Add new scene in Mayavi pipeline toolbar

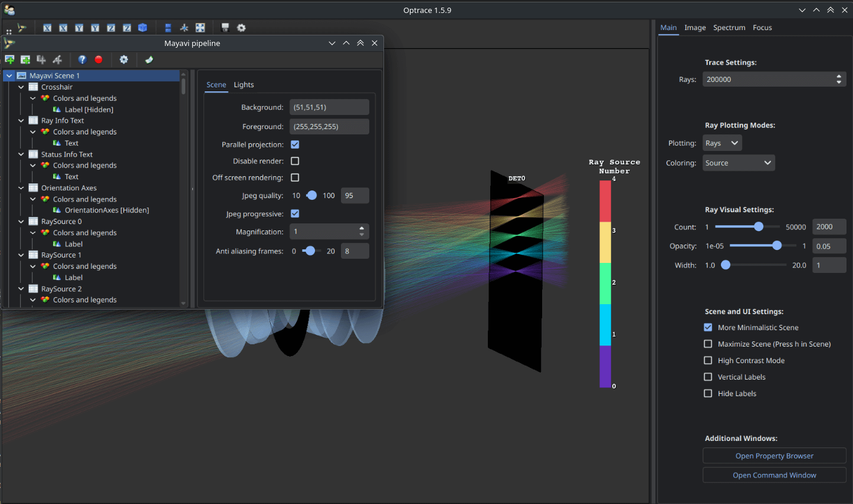(9, 60)
